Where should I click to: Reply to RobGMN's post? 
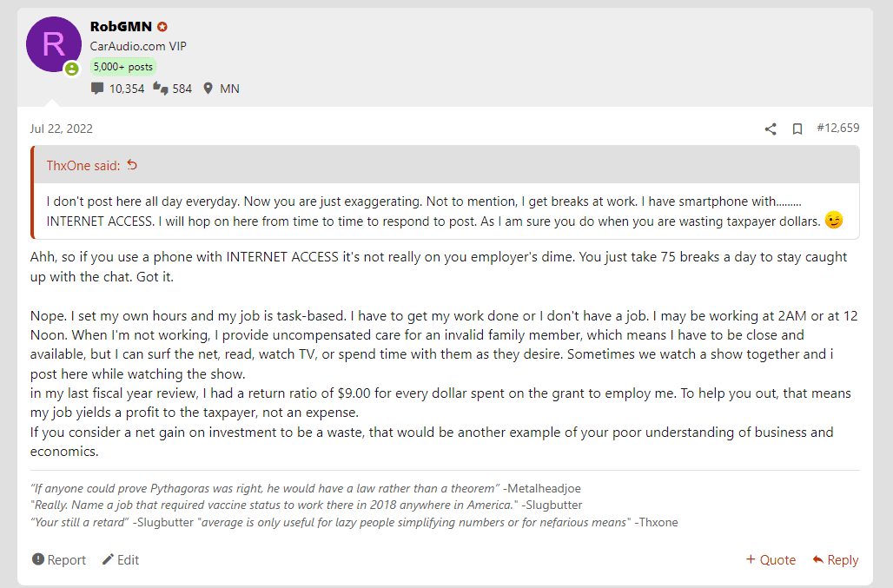[836, 559]
